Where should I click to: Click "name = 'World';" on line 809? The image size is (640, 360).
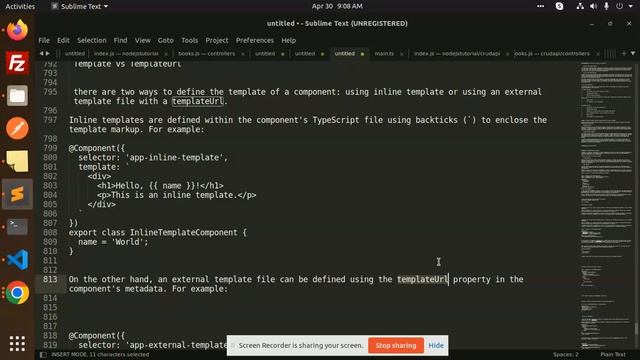pyautogui.click(x=113, y=242)
